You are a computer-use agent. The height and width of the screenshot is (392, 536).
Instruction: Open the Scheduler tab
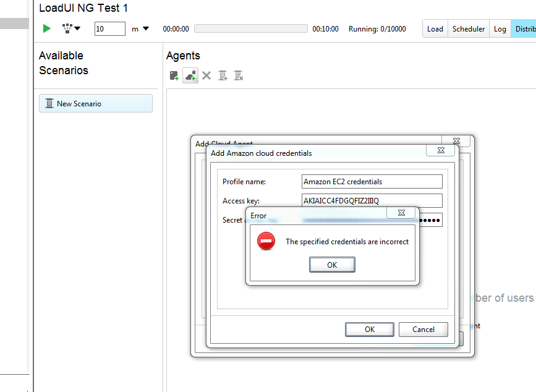coord(469,29)
